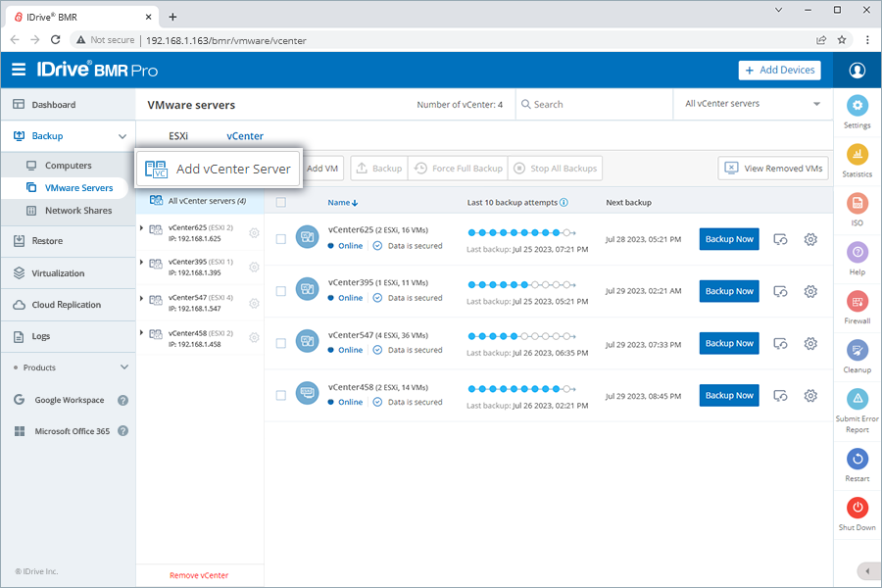Screen dimensions: 882x588
Task: Open the hamburger navigation menu
Action: [19, 70]
